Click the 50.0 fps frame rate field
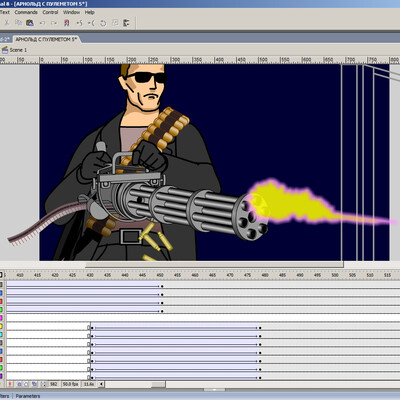 (x=70, y=384)
